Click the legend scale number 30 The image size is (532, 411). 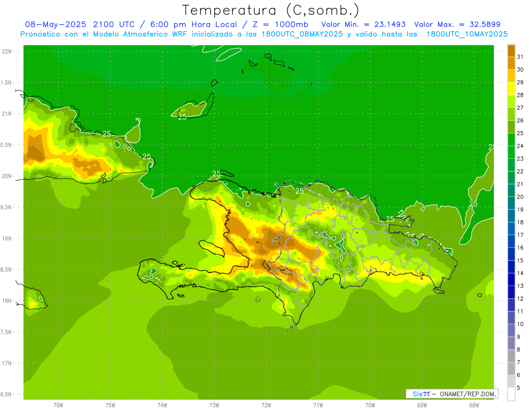tap(520, 70)
